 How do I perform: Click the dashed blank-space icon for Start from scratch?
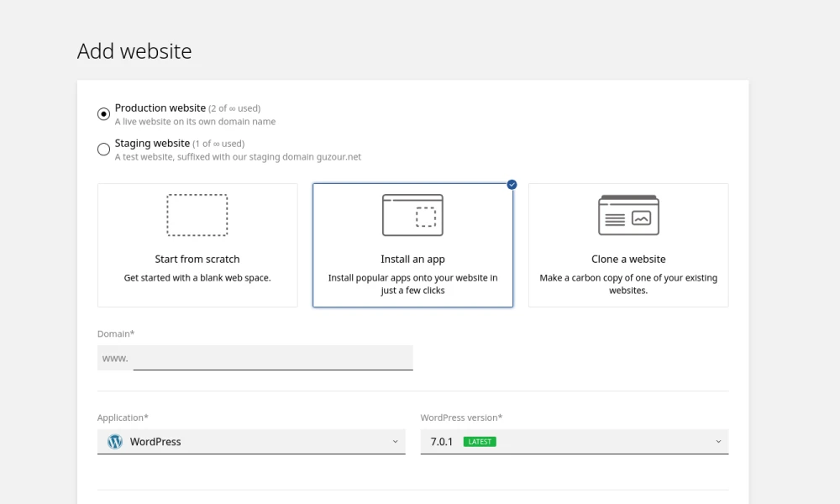tap(197, 215)
